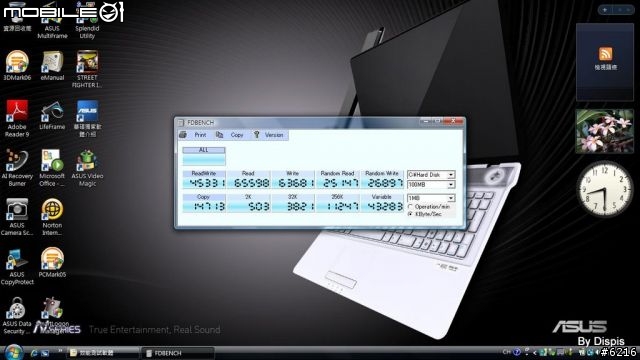Screen dimensions: 640x360
Task: Launch Internet Explorer from quick launch
Action: (x=34, y=353)
